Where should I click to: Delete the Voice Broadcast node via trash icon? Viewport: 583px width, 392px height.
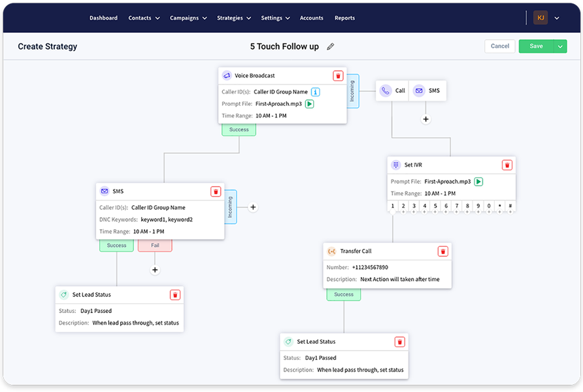[x=338, y=76]
